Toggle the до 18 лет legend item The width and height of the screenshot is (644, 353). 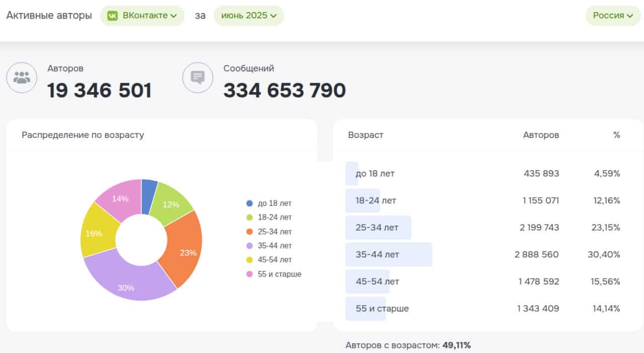[x=274, y=203]
